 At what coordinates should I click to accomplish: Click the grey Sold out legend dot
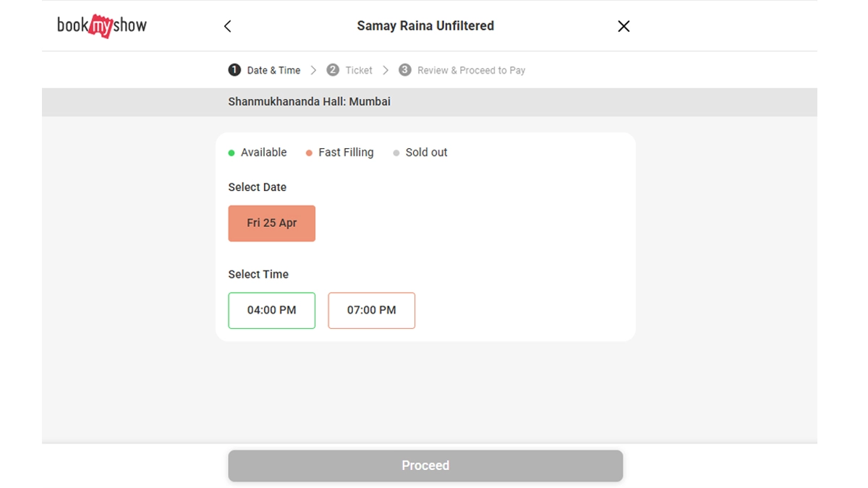[x=396, y=153]
